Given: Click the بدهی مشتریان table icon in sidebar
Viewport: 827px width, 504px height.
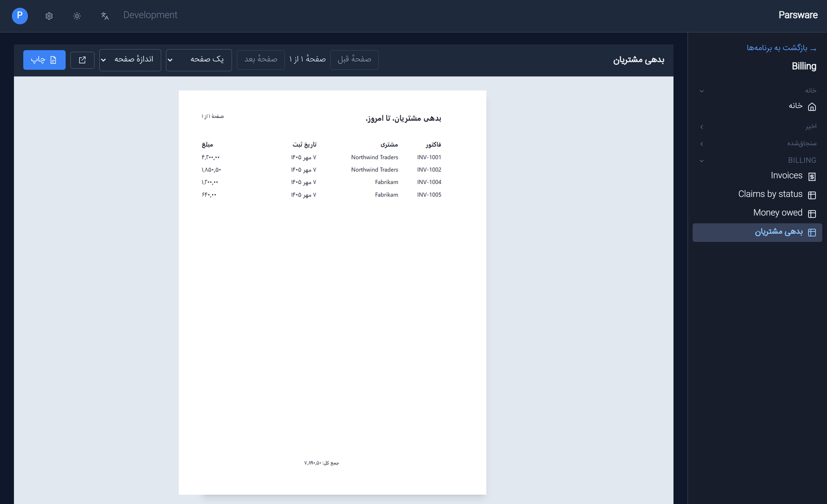Looking at the screenshot, I should [x=812, y=233].
